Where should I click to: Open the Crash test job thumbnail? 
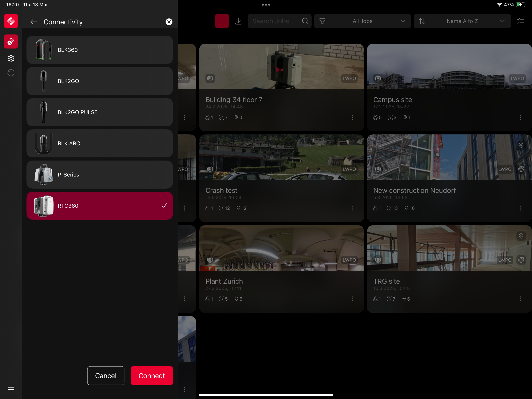tap(281, 157)
